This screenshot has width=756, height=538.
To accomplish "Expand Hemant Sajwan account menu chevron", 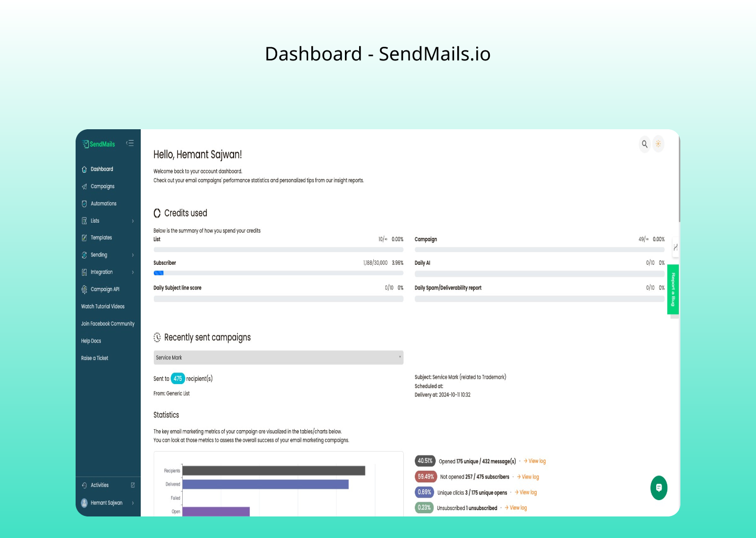I will pyautogui.click(x=133, y=503).
